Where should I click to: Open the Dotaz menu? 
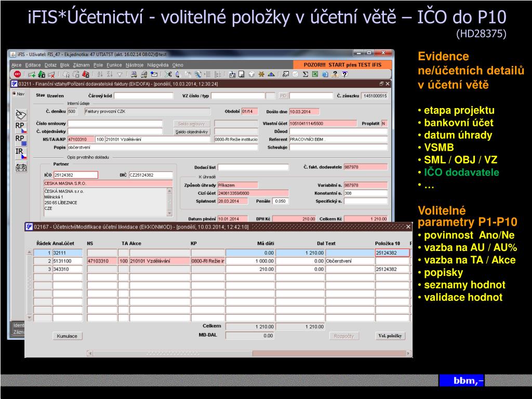50,65
